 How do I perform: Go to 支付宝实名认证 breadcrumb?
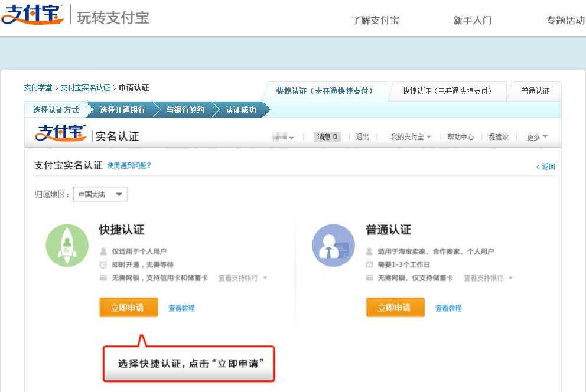pos(85,88)
